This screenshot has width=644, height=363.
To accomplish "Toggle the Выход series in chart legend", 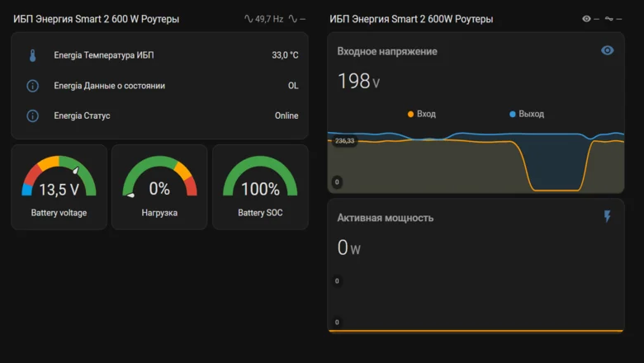I will (x=527, y=114).
